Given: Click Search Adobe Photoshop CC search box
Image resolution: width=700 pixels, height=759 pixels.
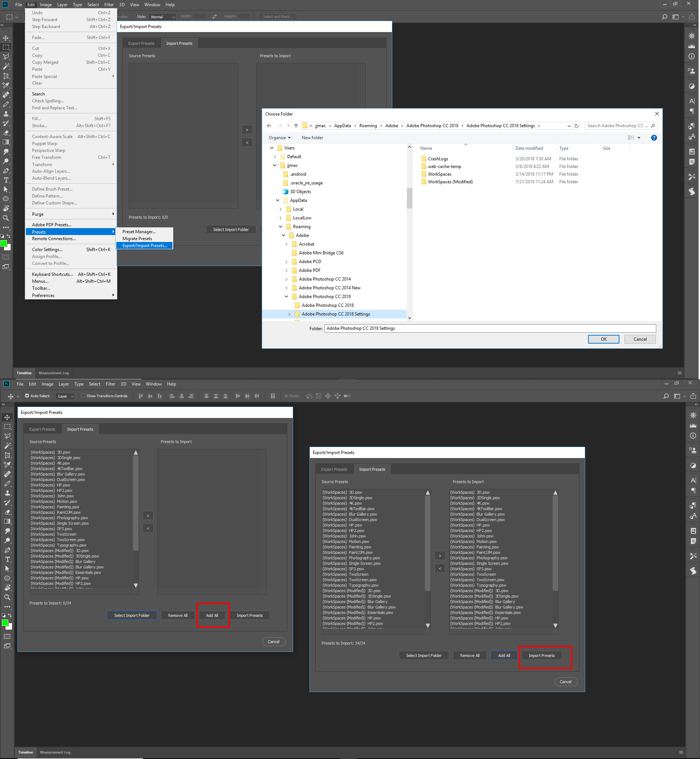Looking at the screenshot, I should pyautogui.click(x=621, y=126).
